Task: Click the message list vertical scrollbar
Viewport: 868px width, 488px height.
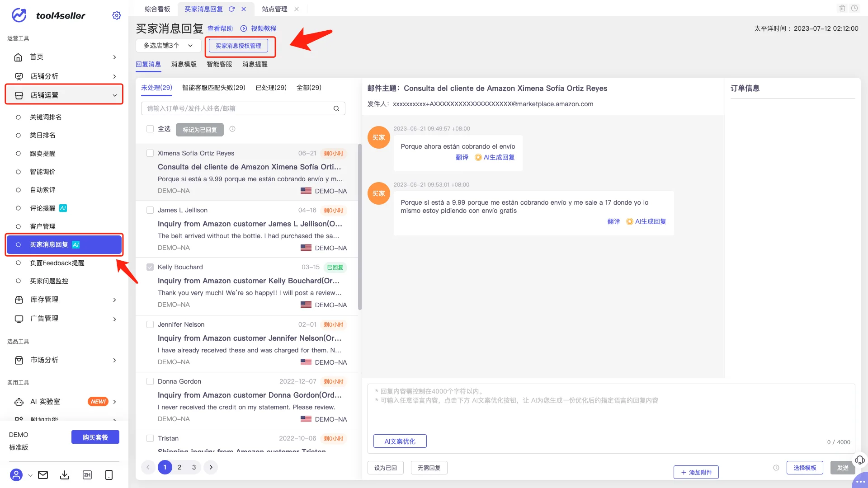Action: (360, 227)
